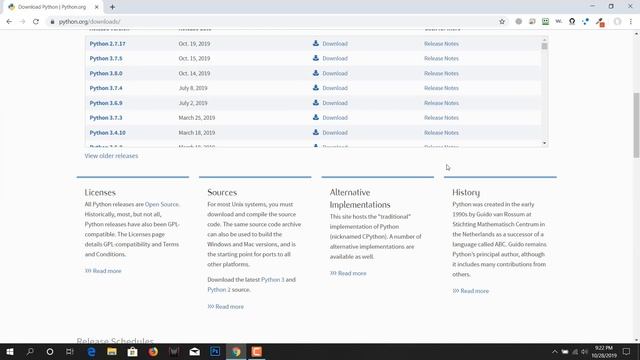
Task: Open the Windows notification center
Action: point(627,352)
